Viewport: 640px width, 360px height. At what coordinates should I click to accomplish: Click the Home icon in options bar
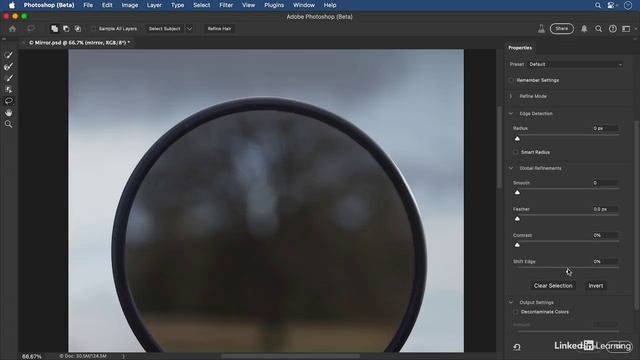pyautogui.click(x=13, y=29)
